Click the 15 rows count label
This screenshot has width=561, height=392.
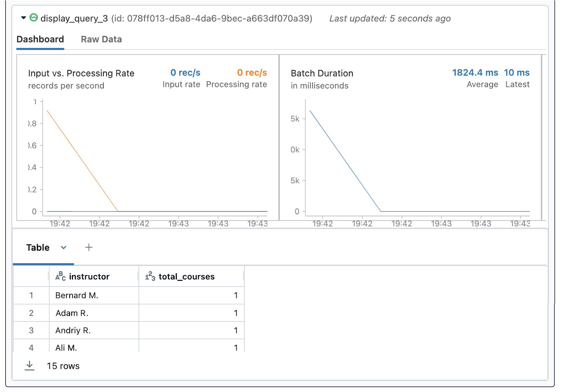point(63,366)
